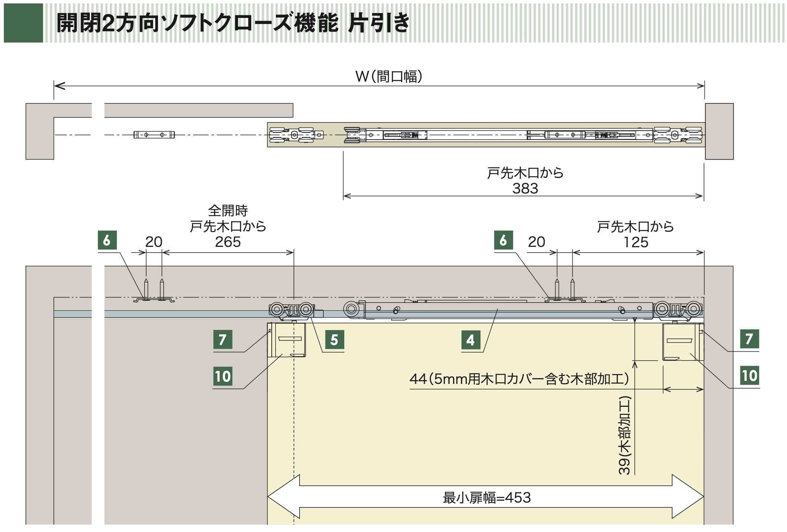787x532 pixels.
Task: Select the 全開時 label text
Action: click(x=228, y=211)
